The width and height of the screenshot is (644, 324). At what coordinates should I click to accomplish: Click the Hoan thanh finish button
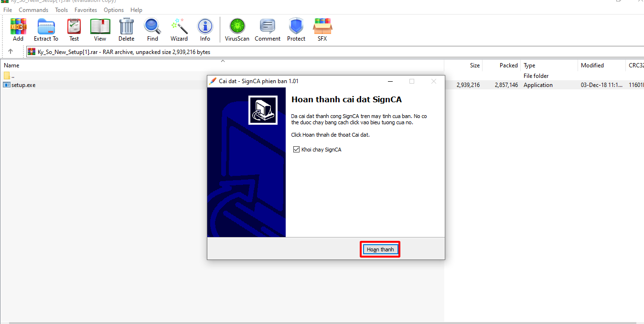(380, 249)
